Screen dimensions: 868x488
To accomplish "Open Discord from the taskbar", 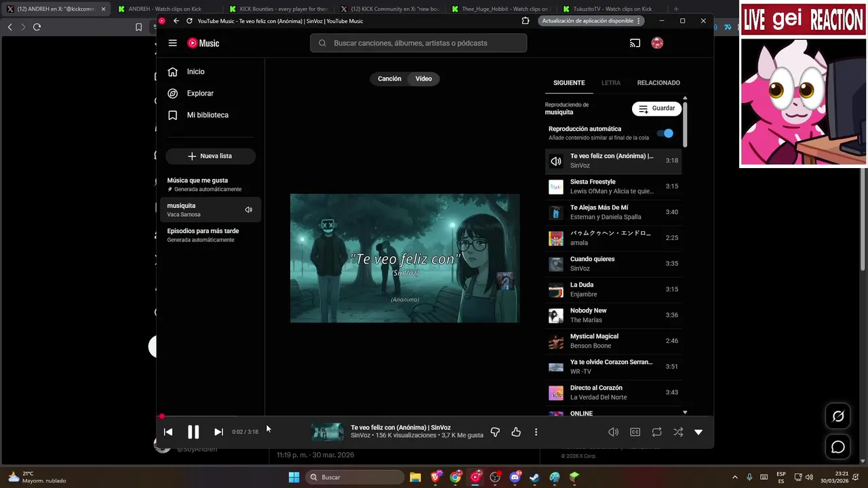I will (515, 477).
